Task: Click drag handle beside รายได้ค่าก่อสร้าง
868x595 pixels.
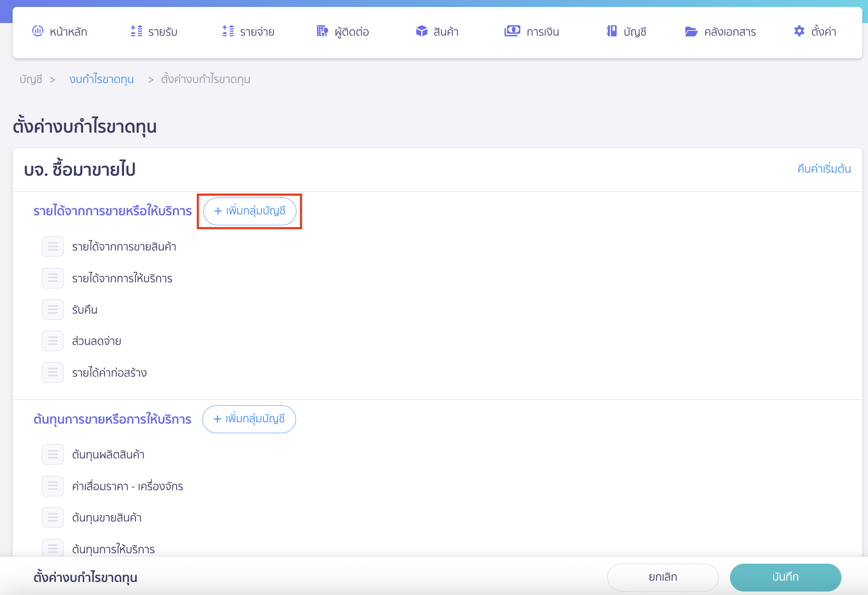Action: pyautogui.click(x=53, y=373)
